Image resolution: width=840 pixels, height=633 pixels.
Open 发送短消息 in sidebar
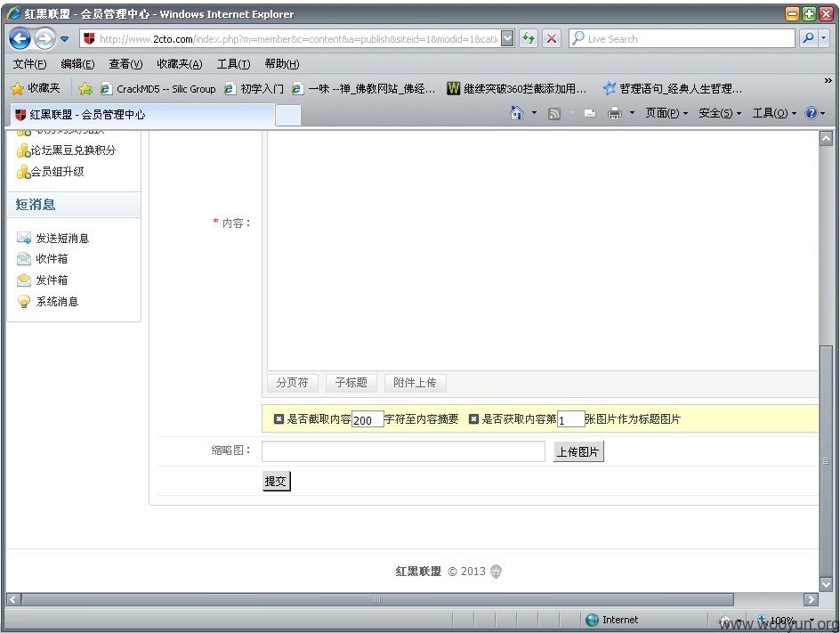pos(62,239)
